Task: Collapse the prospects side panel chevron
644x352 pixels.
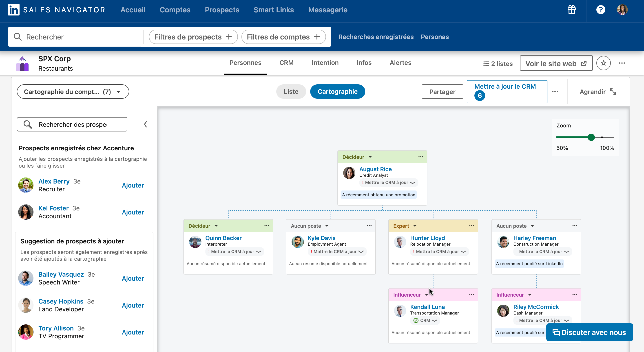Action: (x=146, y=124)
